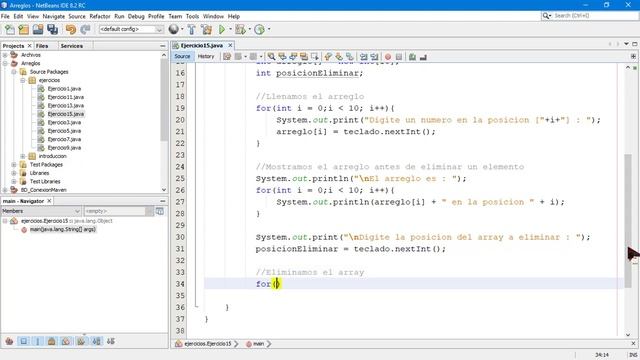Image resolution: width=640 pixels, height=360 pixels.
Task: Expand the introduccion package node
Action: [x=23, y=156]
